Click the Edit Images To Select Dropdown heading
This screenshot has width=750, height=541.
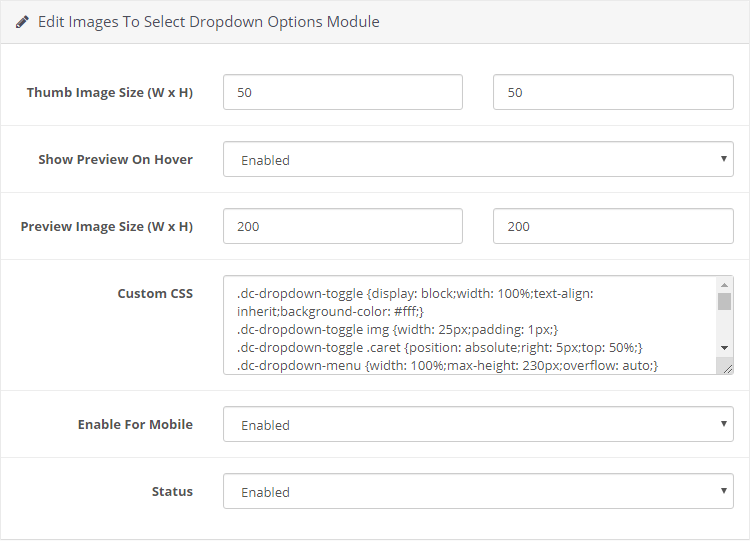pos(209,22)
